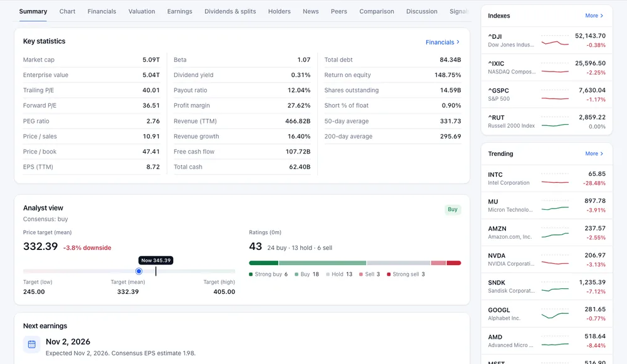Viewport: 627px width, 364px height.
Task: Click the light green Buy bar segment
Action: click(x=322, y=263)
